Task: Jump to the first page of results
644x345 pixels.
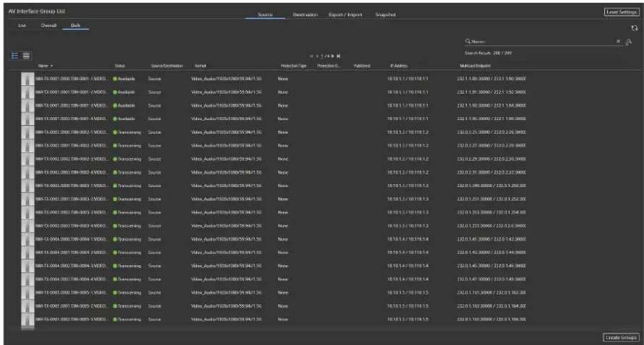Action: tap(312, 56)
